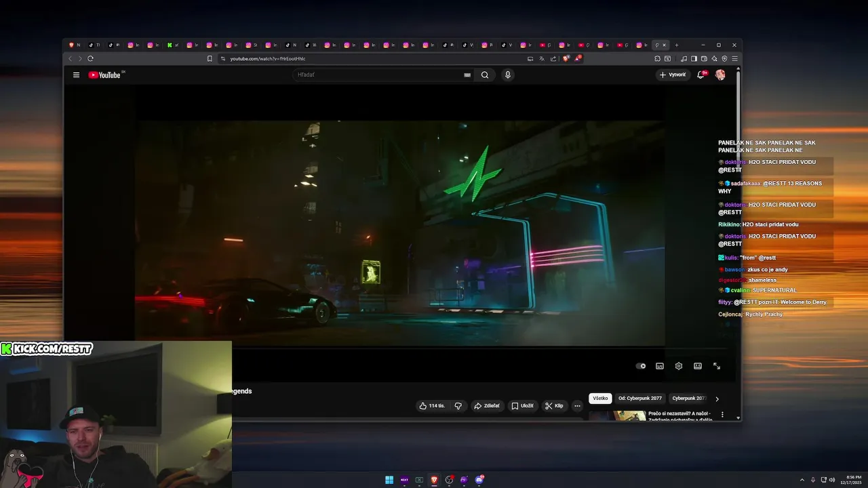Bookmark this page in the address bar

[210, 59]
